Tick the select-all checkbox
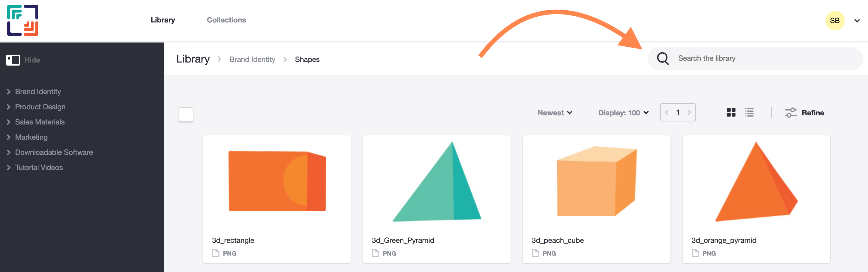 pos(186,115)
